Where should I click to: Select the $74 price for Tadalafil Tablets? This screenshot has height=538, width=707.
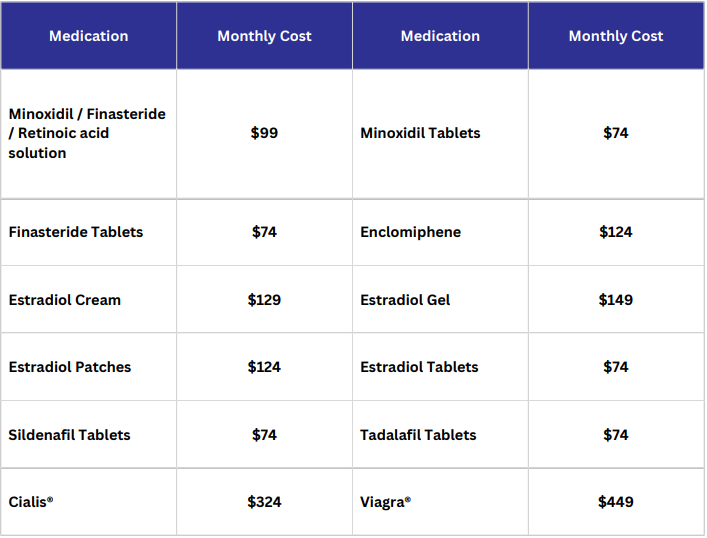616,435
